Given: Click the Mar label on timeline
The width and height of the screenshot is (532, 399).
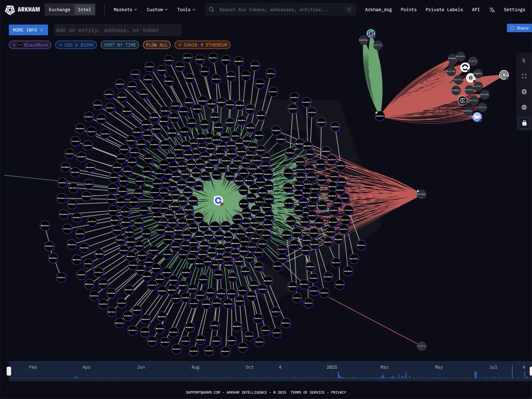Looking at the screenshot, I should (384, 367).
